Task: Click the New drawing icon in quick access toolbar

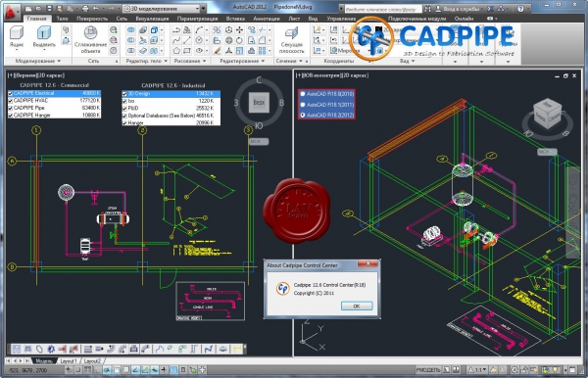Action: point(29,8)
